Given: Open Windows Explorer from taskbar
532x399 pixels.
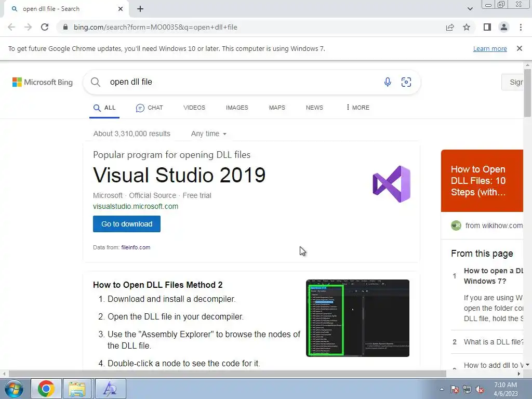Looking at the screenshot, I should coord(77,389).
